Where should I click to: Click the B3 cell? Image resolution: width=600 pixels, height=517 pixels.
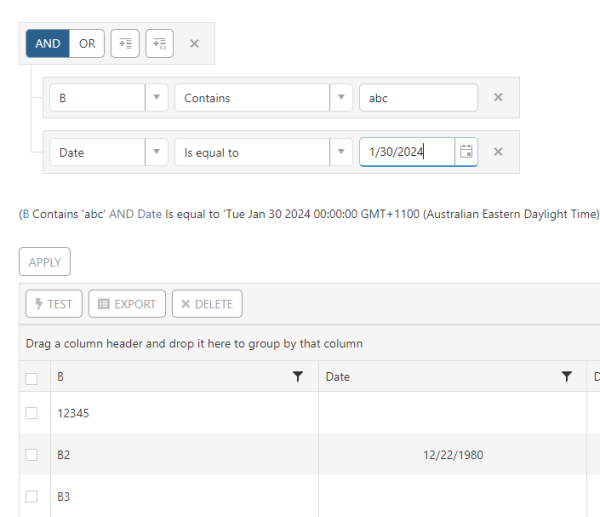click(184, 496)
